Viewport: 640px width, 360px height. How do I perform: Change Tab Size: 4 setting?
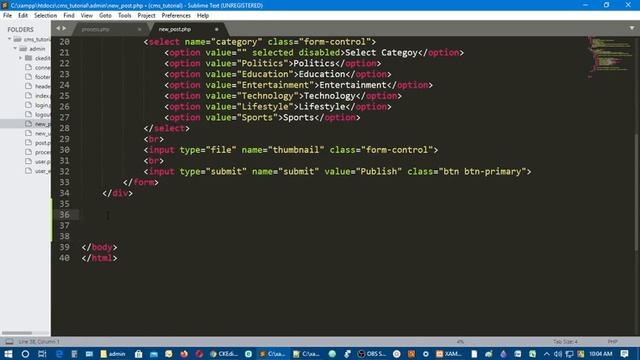[x=565, y=342]
